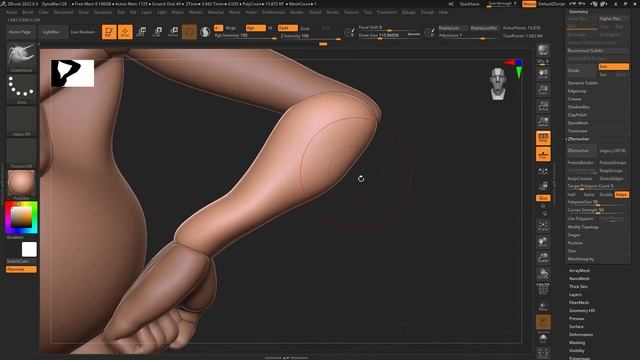The width and height of the screenshot is (640, 360).
Task: Toggle Draw mode button
Action: (x=125, y=32)
